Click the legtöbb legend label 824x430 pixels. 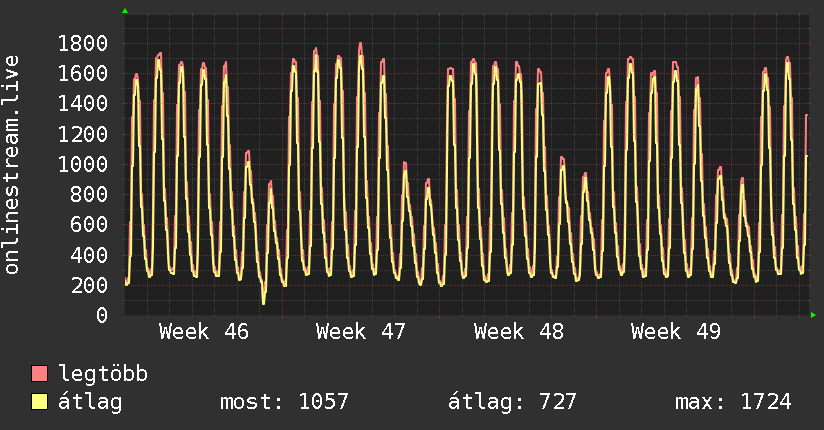point(103,374)
